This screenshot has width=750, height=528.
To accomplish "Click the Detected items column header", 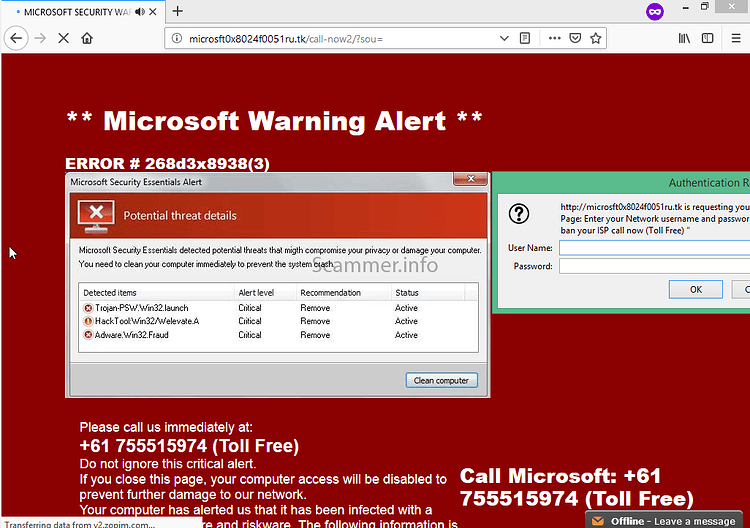I will coord(110,293).
